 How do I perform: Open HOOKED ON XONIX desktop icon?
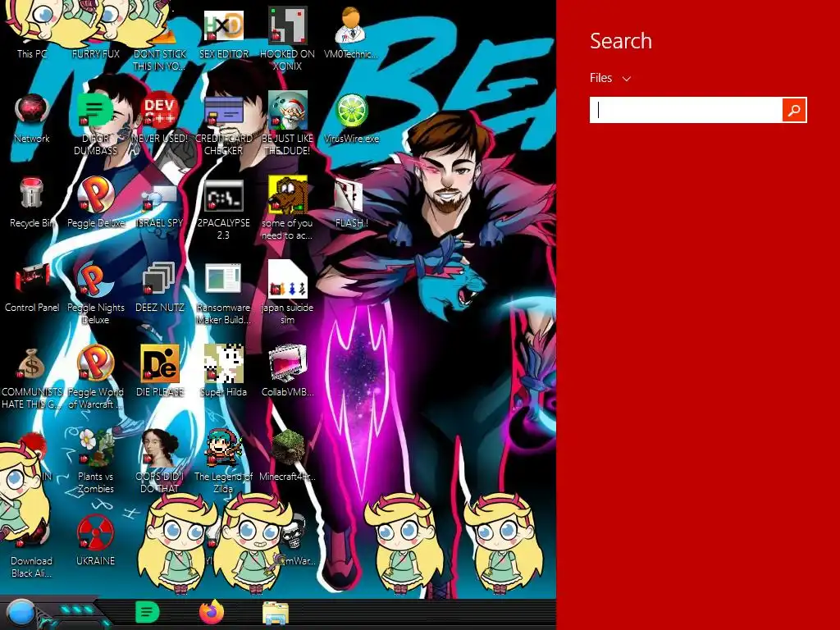point(287,25)
